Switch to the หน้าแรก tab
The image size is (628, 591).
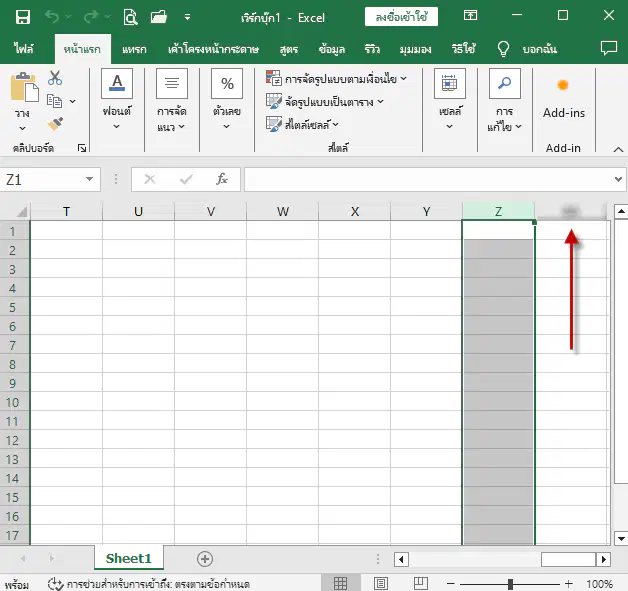coord(83,49)
